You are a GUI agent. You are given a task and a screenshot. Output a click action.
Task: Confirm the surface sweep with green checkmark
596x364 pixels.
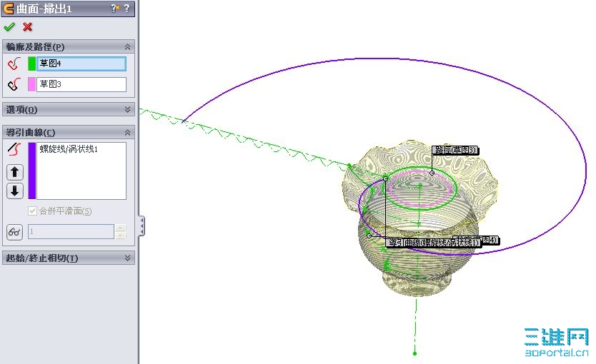9,27
